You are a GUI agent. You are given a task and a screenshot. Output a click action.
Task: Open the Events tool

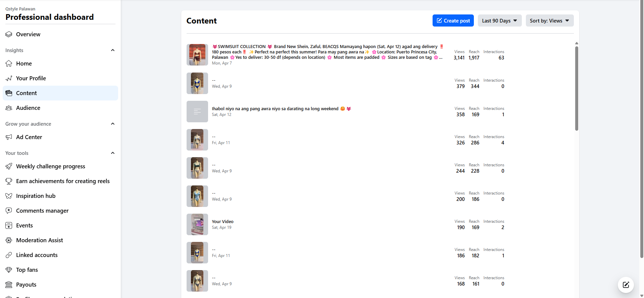click(x=60, y=225)
